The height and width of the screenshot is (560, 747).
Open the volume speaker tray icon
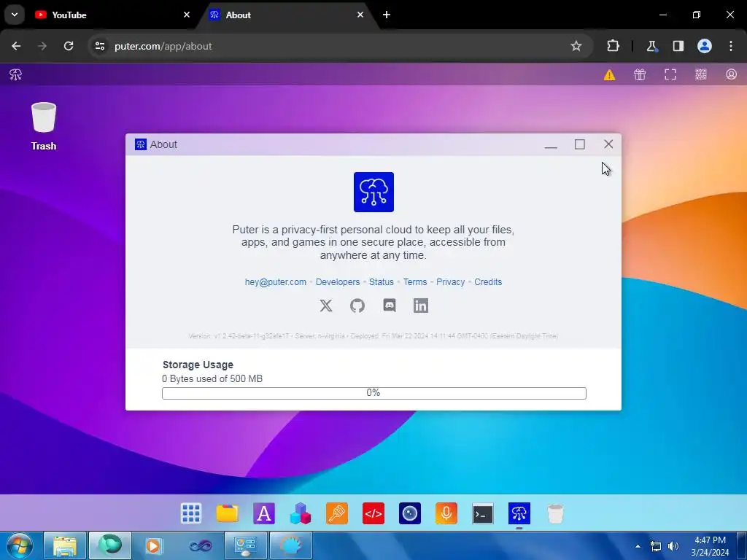(673, 546)
